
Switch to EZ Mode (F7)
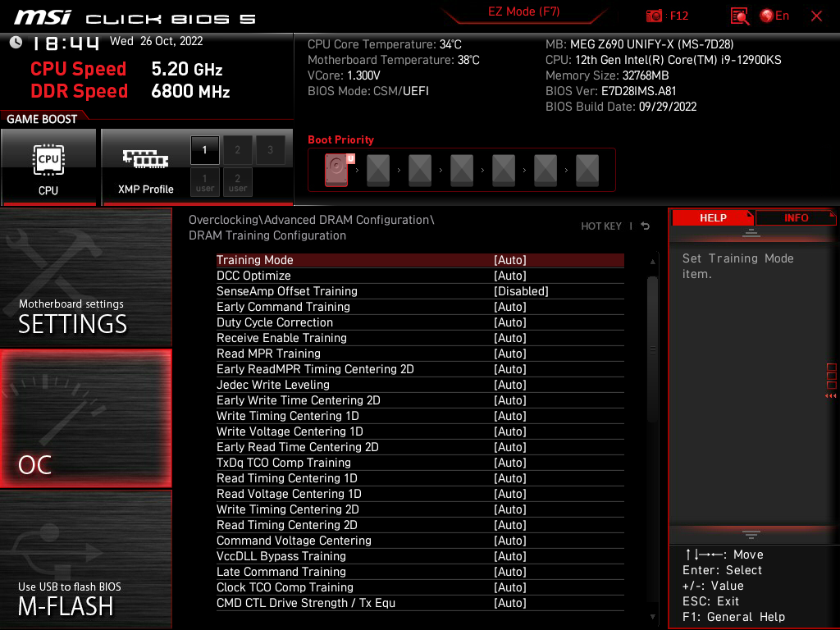pos(523,11)
